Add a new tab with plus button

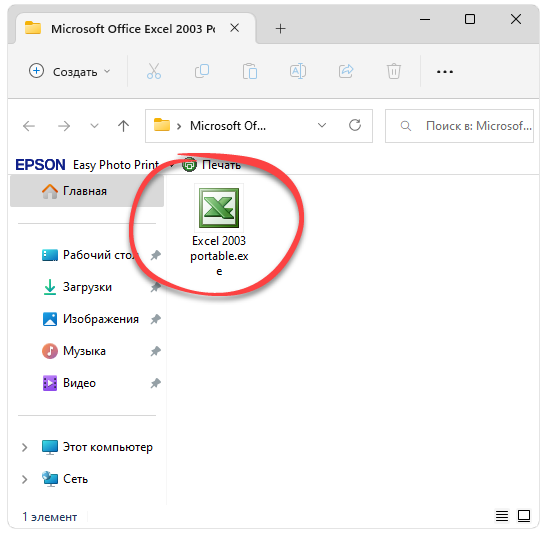click(x=280, y=29)
